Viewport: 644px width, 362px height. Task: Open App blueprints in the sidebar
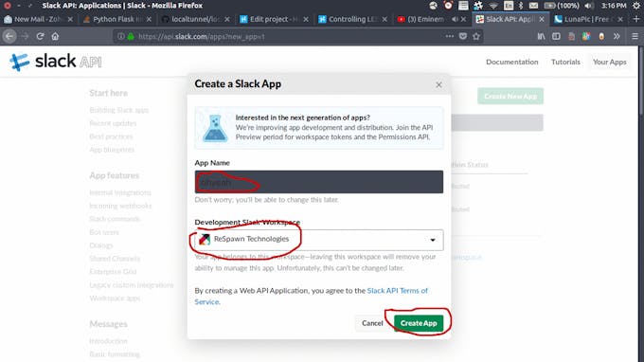click(112, 150)
